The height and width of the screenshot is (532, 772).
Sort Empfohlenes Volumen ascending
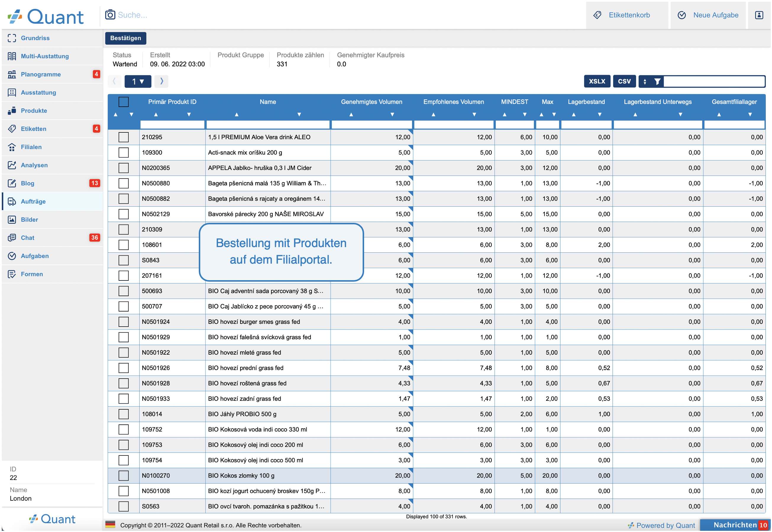[x=433, y=114]
